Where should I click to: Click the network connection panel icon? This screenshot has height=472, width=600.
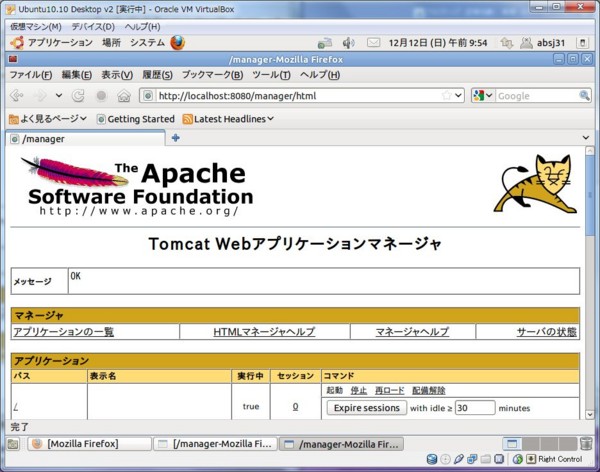324,43
